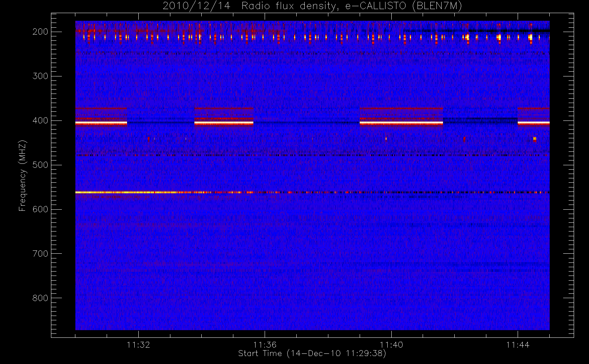Viewport: 589px width, 364px height.
Task: Click the '11:32' time axis label
Action: 138,345
